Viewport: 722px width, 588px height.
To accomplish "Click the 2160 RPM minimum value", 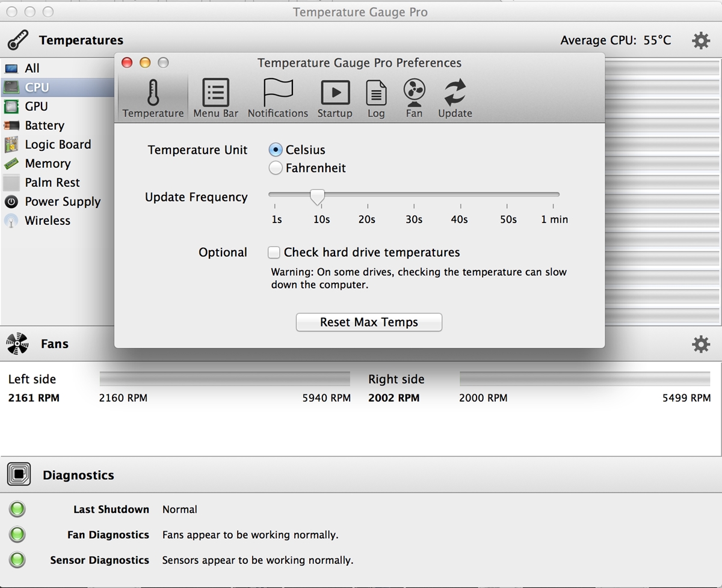I will click(123, 398).
